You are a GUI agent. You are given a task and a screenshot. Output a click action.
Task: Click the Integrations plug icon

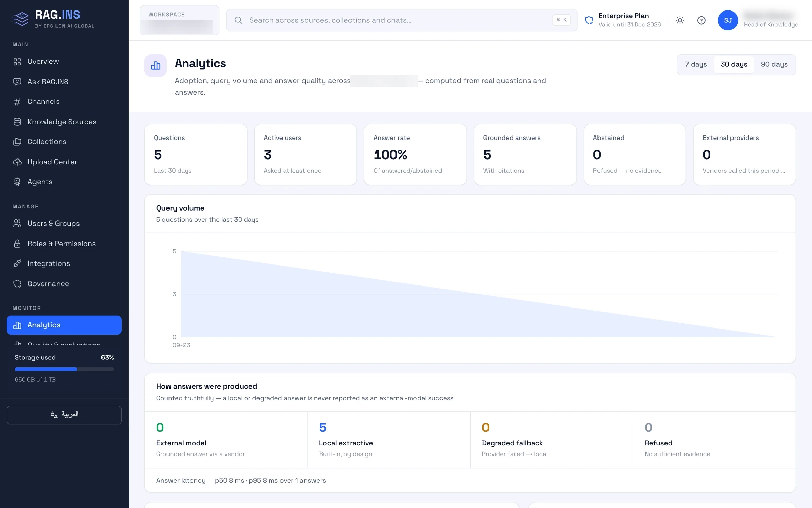[17, 263]
